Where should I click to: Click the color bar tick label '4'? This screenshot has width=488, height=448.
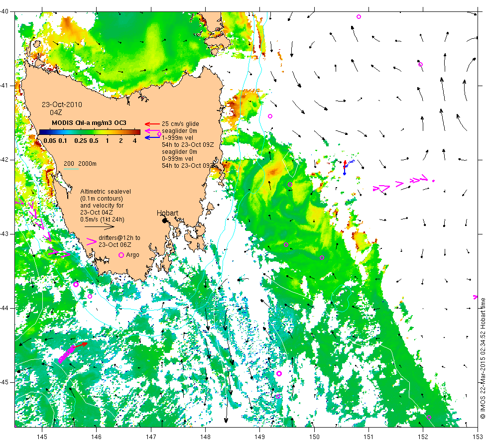(x=134, y=140)
